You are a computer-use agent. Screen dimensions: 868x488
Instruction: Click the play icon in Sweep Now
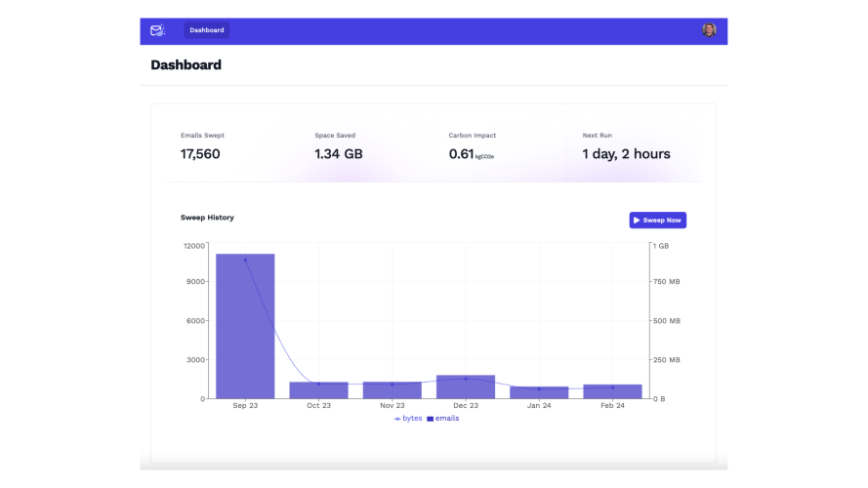pyautogui.click(x=637, y=221)
